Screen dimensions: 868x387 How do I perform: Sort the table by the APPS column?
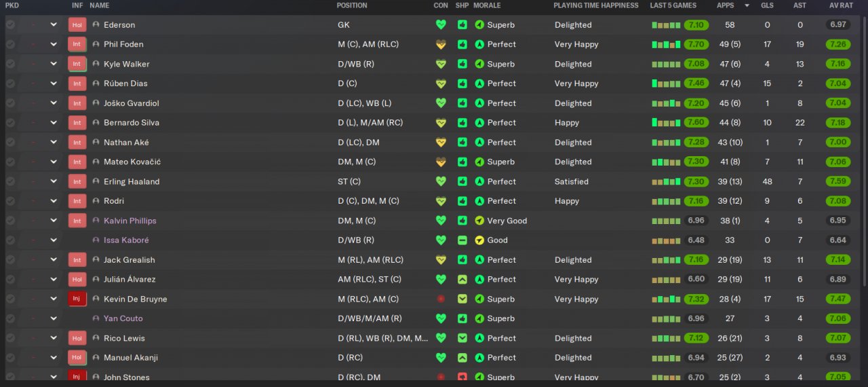(x=725, y=5)
